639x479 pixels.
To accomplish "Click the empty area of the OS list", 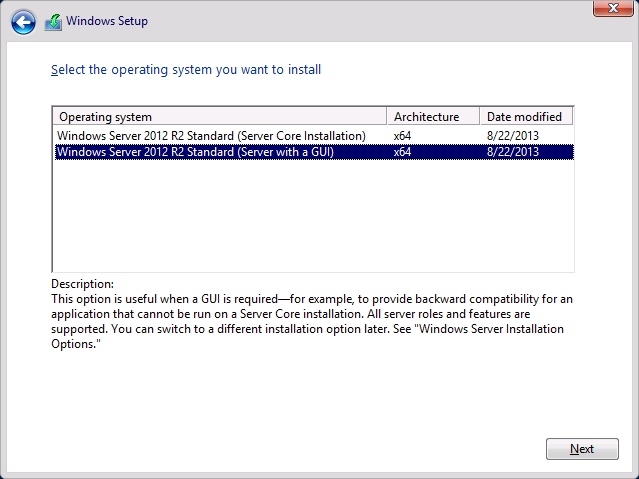I will (x=314, y=216).
